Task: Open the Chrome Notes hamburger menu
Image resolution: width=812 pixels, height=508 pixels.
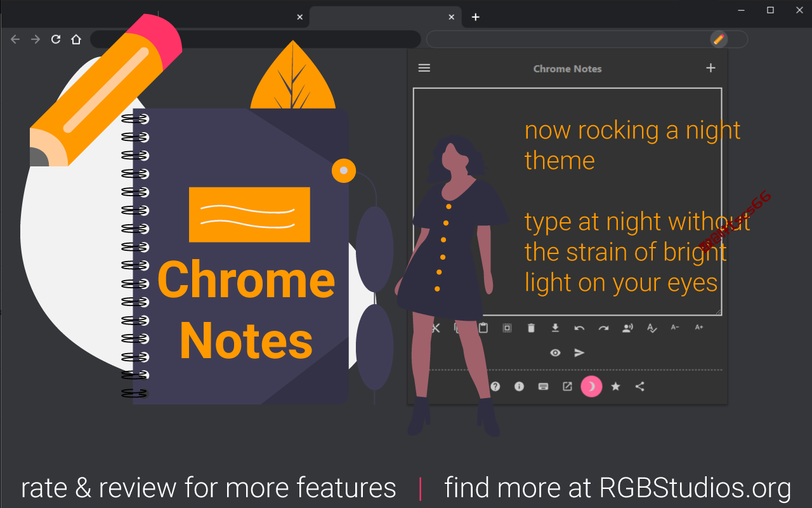Action: click(x=424, y=68)
